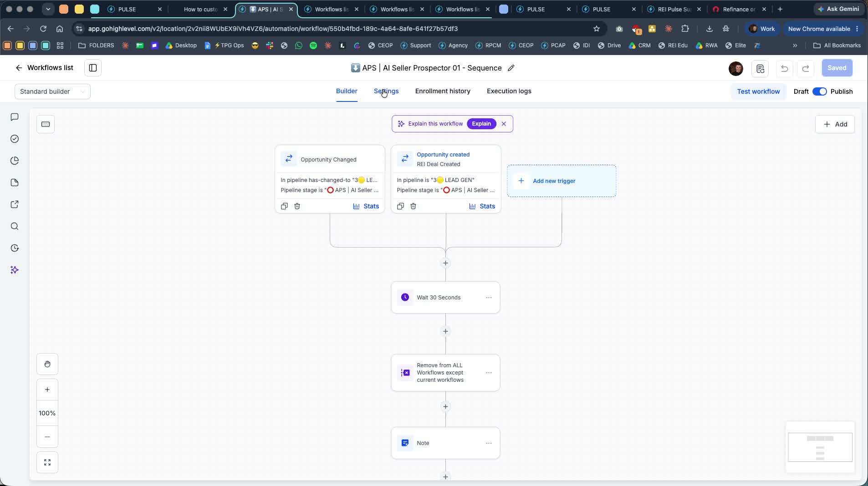Screen dimensions: 868x486
Task: Click the pie chart stats sidebar icon
Action: pos(15,161)
